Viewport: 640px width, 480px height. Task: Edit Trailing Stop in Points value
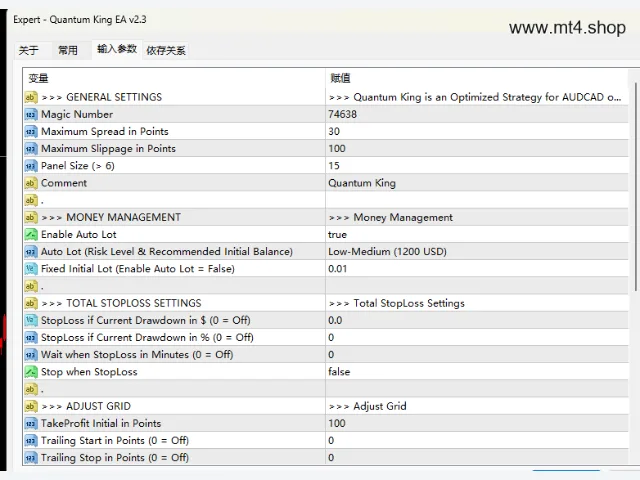coord(477,458)
